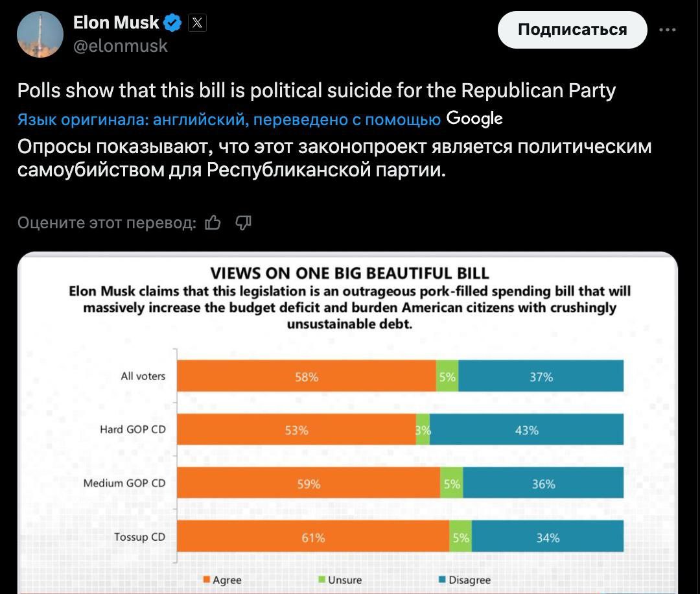Click the 43% blue Hard GOP CD bar
Screen dimensions: 700x594
click(526, 430)
